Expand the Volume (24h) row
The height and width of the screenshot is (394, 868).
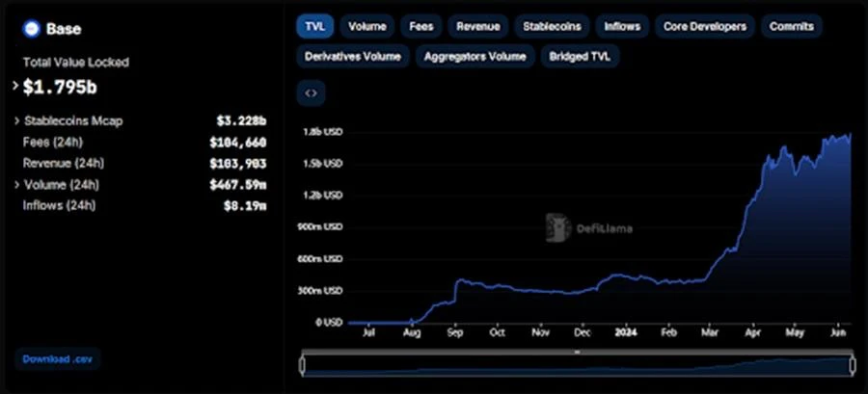[x=17, y=185]
